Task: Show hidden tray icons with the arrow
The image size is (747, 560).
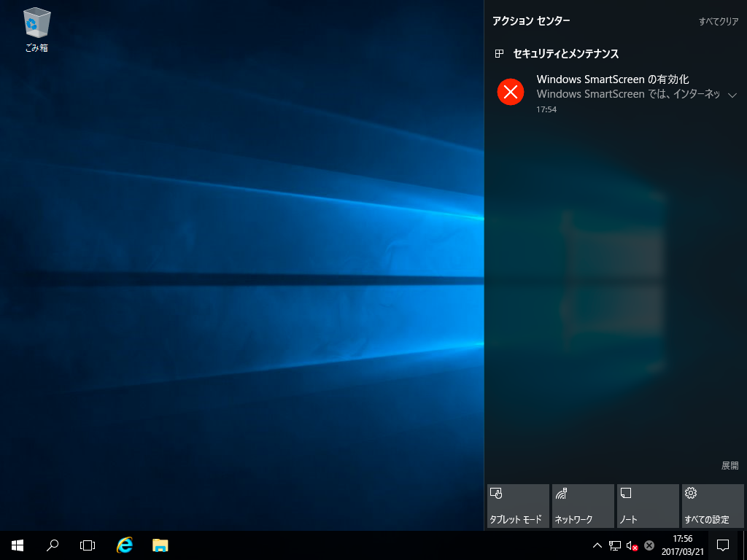Action: (x=597, y=545)
